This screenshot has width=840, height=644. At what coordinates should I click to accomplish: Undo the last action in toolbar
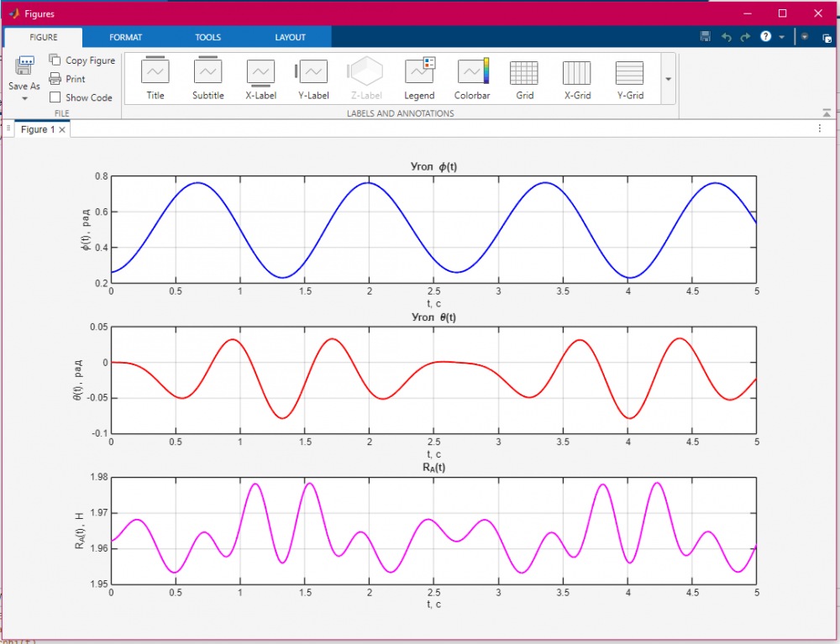727,38
